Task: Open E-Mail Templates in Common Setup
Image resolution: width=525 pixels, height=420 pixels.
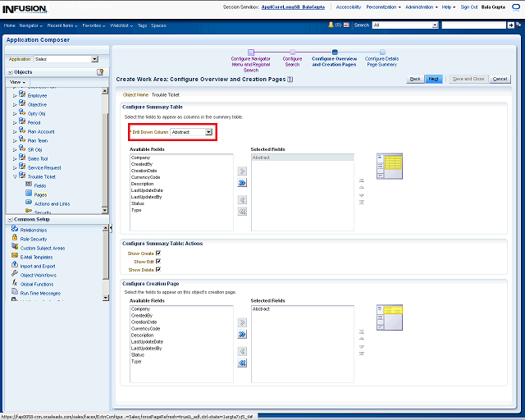Action: (x=36, y=257)
